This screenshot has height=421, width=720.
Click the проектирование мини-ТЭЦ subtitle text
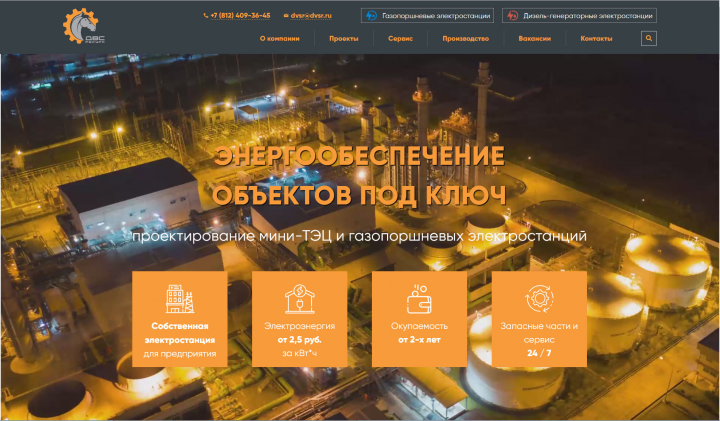click(x=359, y=236)
